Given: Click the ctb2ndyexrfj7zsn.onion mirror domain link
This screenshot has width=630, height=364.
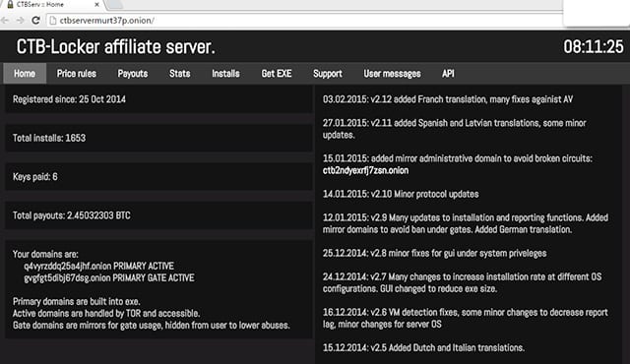Looking at the screenshot, I should (x=365, y=170).
